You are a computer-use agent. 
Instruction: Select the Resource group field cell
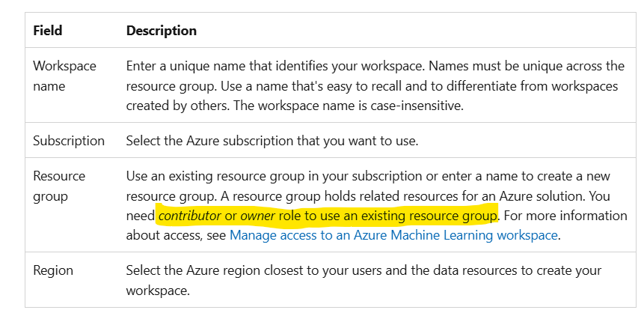click(59, 186)
